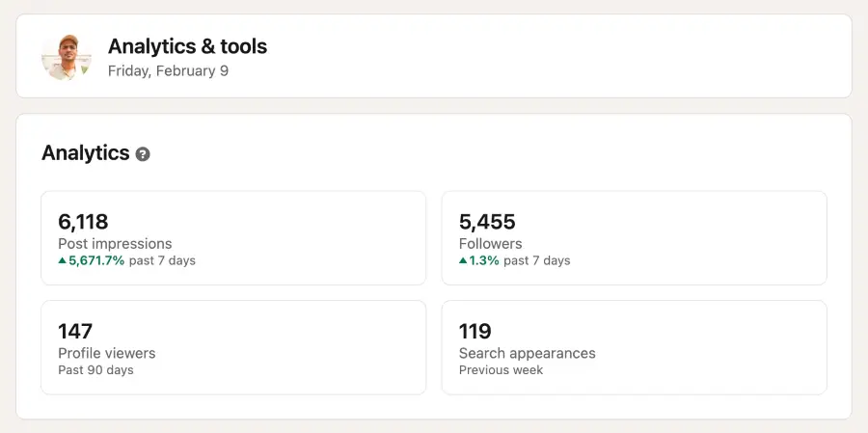868x433 pixels.
Task: Open the Profile viewers card
Action: tap(233, 348)
